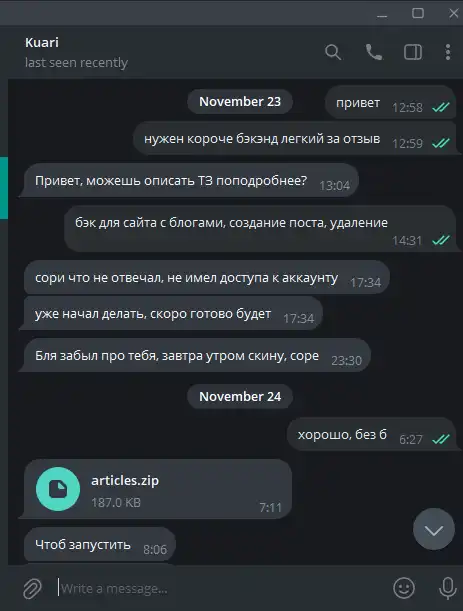Select the 'Чтоб запустить' message bubble
The width and height of the screenshot is (463, 611).
(x=100, y=545)
